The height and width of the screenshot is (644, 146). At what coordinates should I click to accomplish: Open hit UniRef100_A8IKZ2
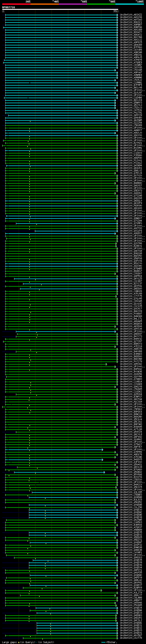click(131, 15)
